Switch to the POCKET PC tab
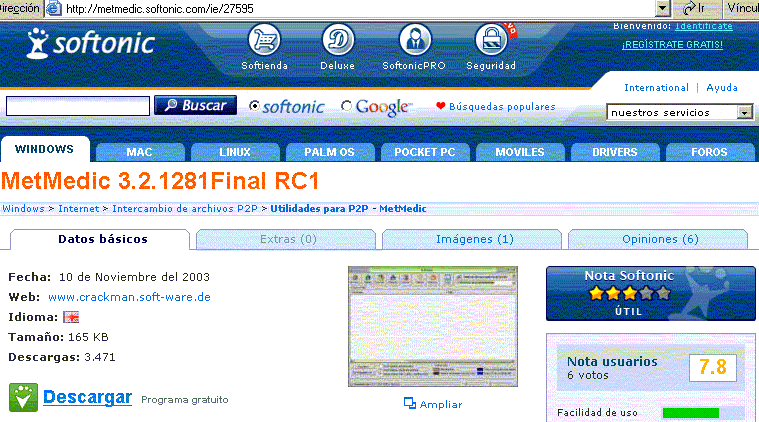Screen dimensions: 759x422 coord(425,152)
